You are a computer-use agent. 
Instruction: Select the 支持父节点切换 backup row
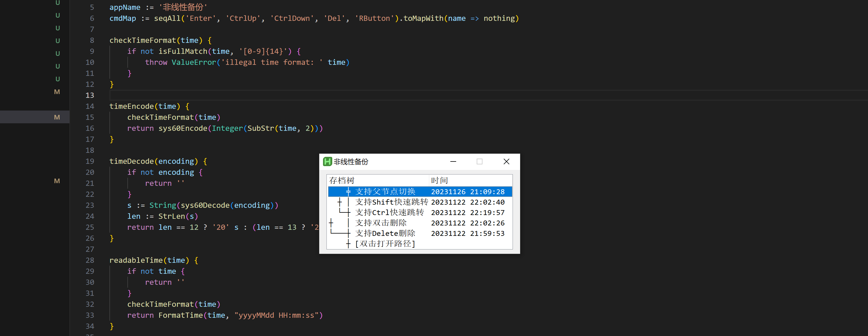coord(385,192)
